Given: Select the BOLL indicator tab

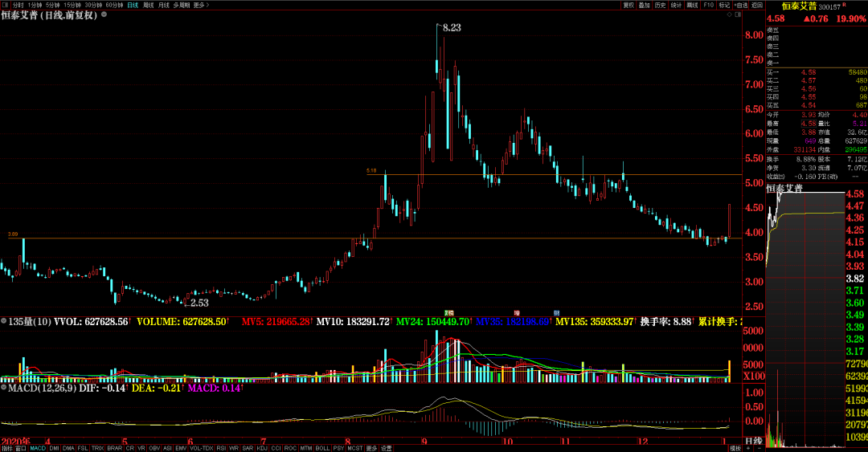Looking at the screenshot, I should click(x=323, y=448).
